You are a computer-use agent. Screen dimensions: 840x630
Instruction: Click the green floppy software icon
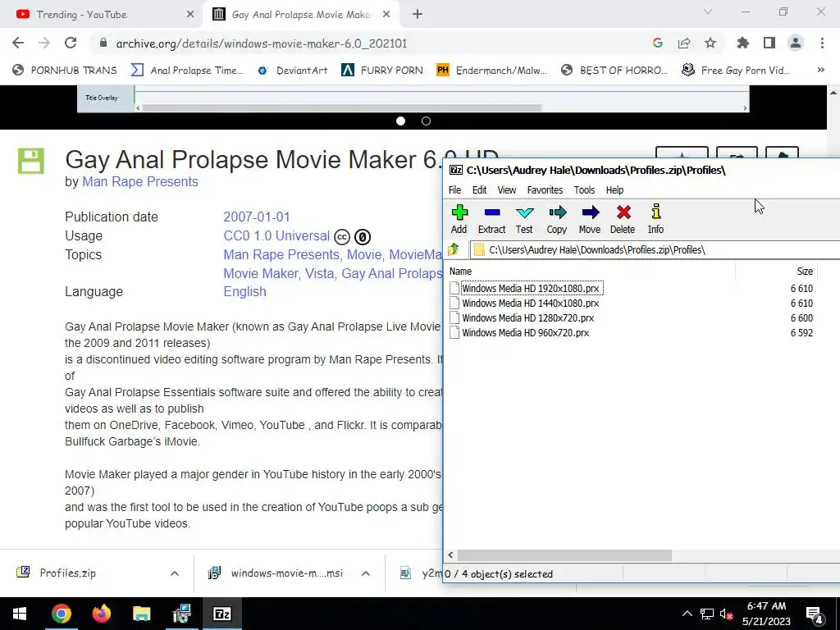pos(31,161)
